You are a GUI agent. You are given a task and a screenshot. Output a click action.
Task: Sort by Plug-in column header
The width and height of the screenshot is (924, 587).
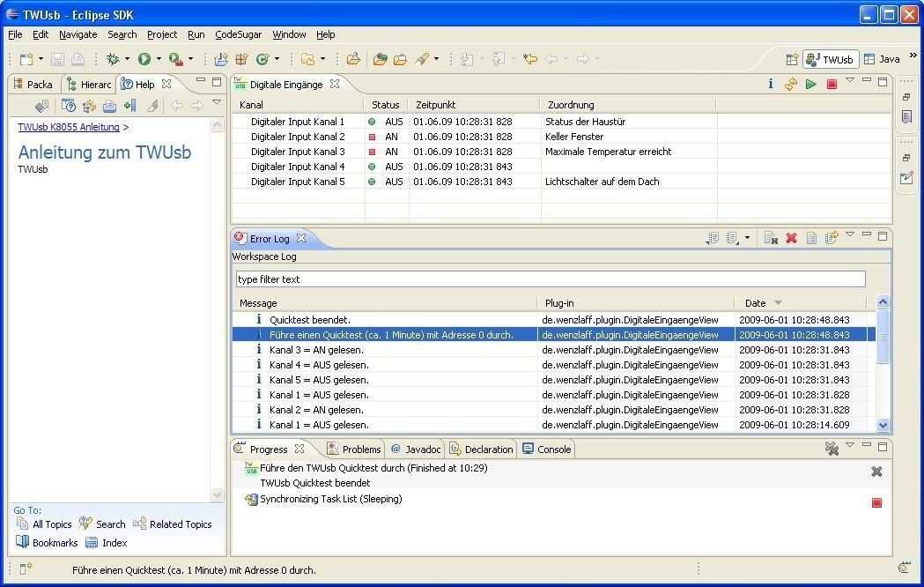(636, 303)
